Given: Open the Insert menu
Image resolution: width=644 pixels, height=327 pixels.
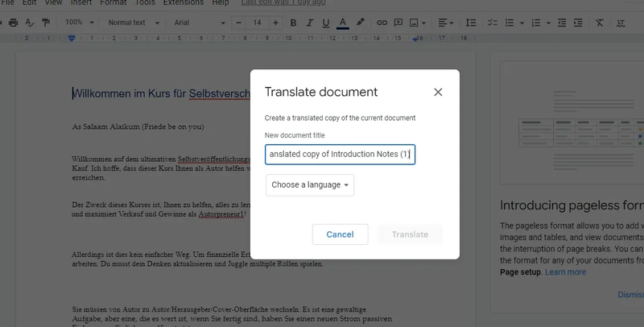Looking at the screenshot, I should 81,2.
